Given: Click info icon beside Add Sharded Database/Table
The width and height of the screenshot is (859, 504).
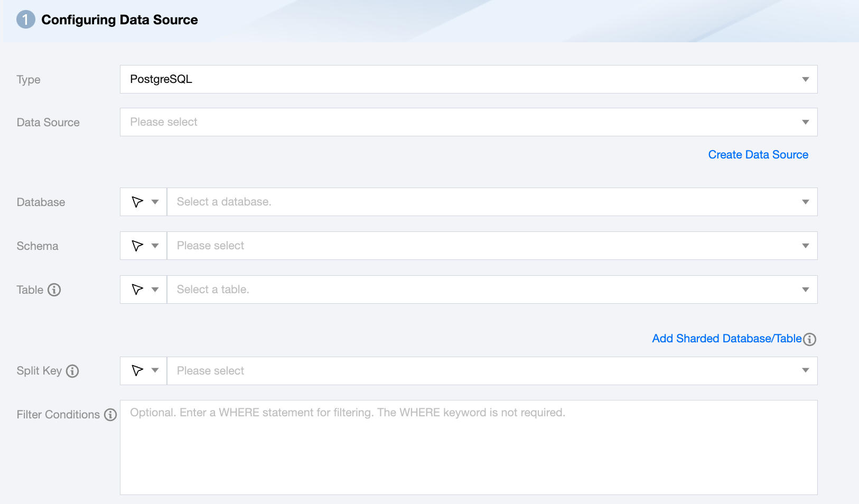Looking at the screenshot, I should click(810, 339).
